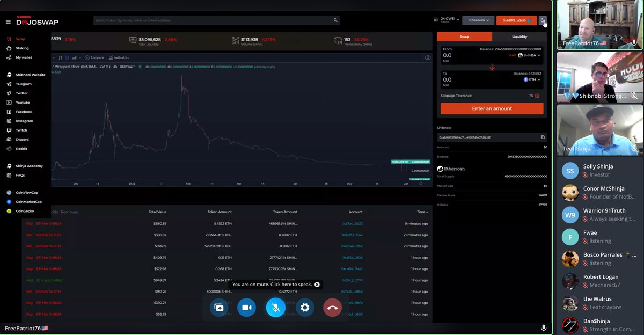Click the CoinMarketCap icon

pyautogui.click(x=9, y=202)
